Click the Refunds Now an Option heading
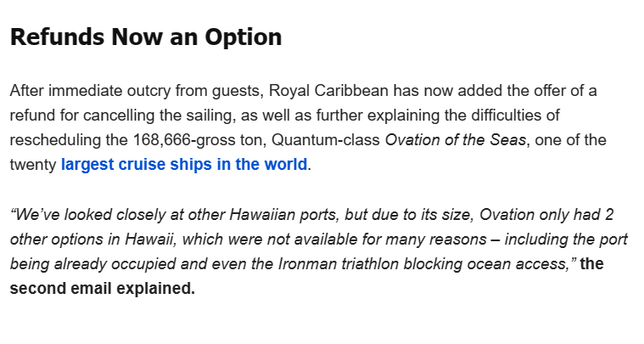644x344 pixels. 146,37
